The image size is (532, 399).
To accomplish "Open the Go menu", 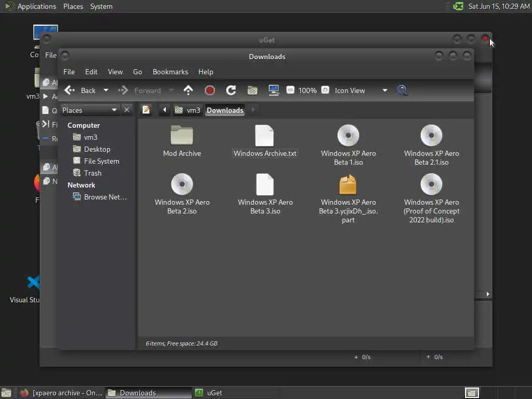I will 137,72.
